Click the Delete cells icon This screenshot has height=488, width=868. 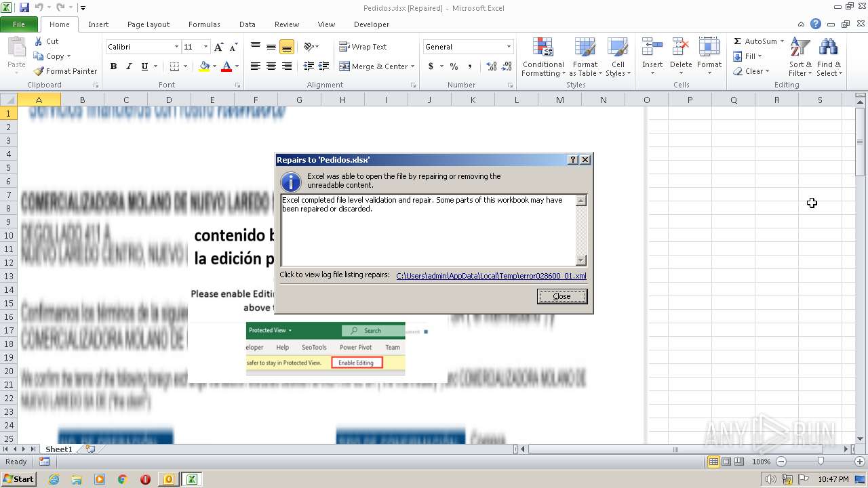pyautogui.click(x=681, y=47)
